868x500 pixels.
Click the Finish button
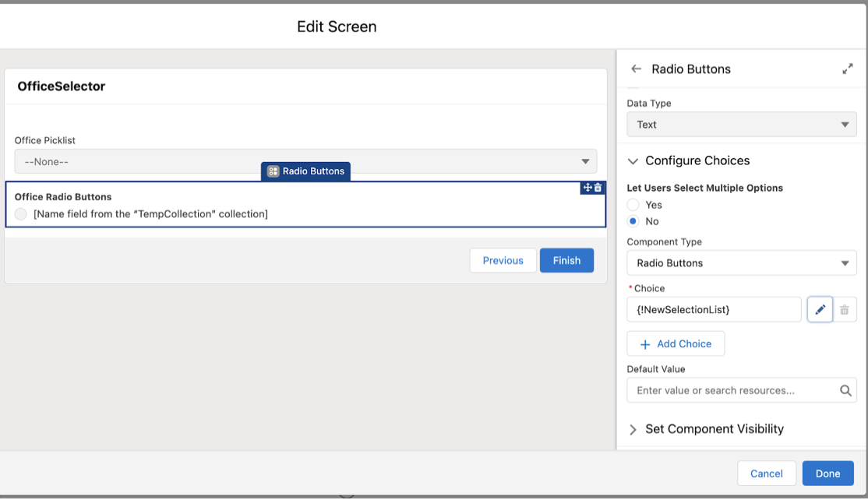pyautogui.click(x=566, y=260)
